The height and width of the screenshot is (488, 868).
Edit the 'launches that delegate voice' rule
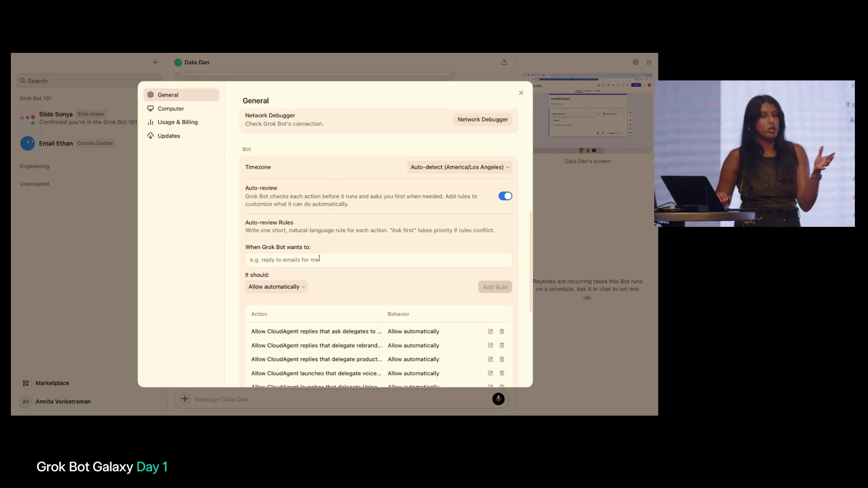[491, 373]
